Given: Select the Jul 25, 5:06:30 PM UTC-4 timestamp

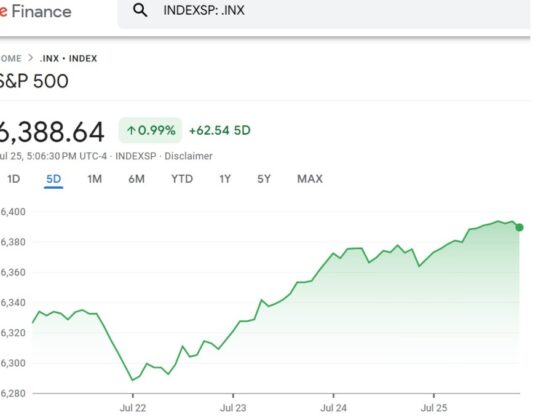Looking at the screenshot, I should [53, 156].
